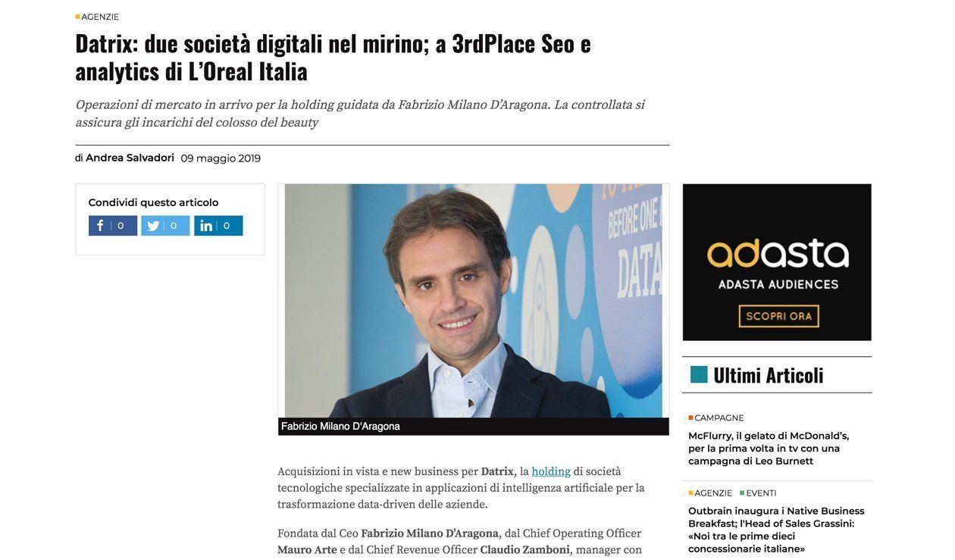Follow the 'holding' hyperlink in the article text
Image resolution: width=955 pixels, height=560 pixels.
(551, 471)
